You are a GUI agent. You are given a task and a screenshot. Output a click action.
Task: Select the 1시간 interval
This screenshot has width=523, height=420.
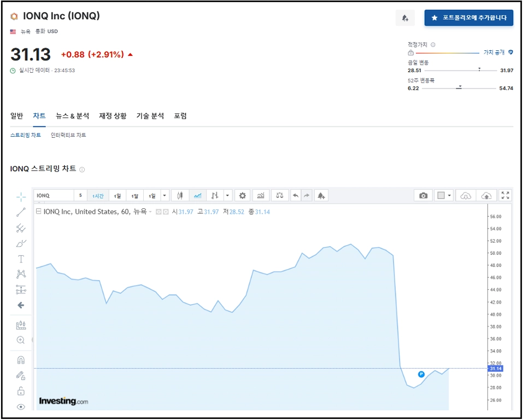(98, 196)
